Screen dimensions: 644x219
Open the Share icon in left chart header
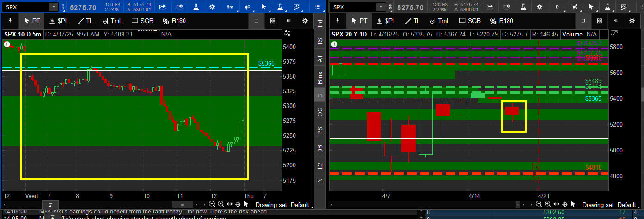click(x=163, y=7)
